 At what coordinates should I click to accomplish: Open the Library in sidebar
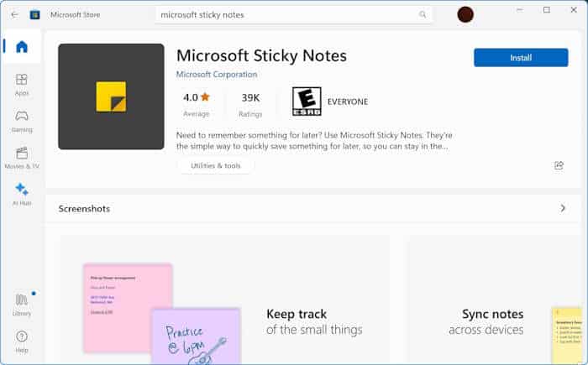pos(22,305)
